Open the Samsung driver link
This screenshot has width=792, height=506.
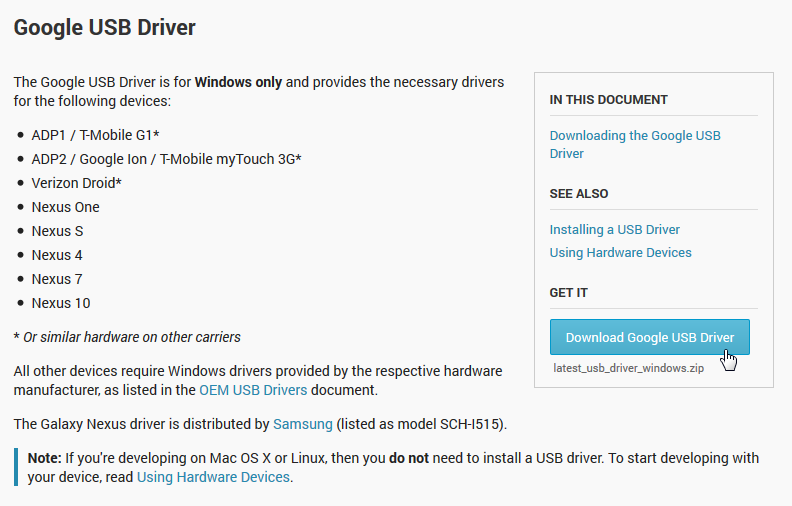[x=304, y=423]
